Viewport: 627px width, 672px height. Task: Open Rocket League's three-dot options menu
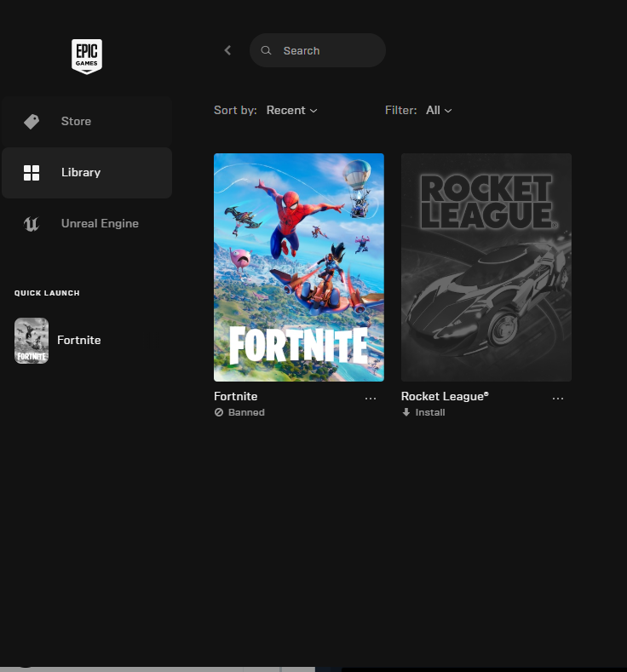[558, 398]
